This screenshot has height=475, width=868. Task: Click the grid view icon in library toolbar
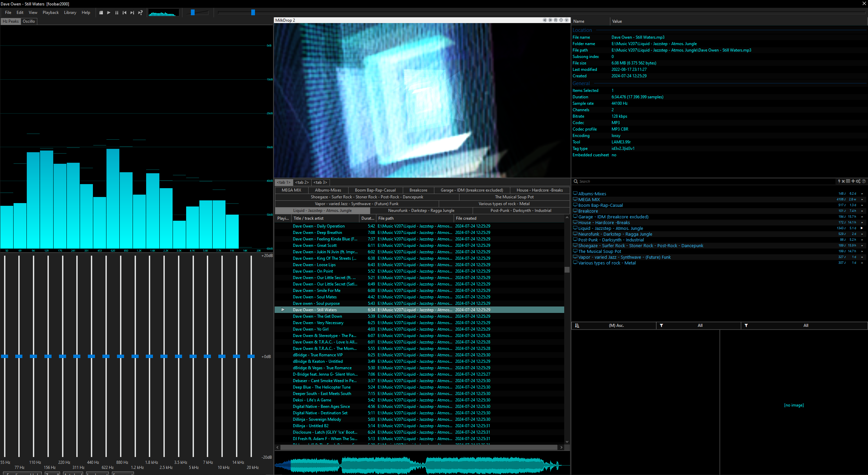click(x=848, y=181)
